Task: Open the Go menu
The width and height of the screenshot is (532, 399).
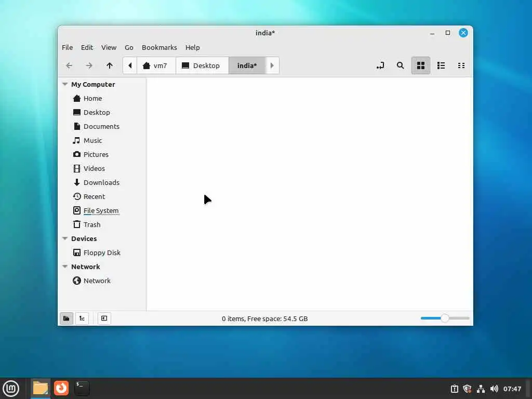Action: (x=129, y=47)
